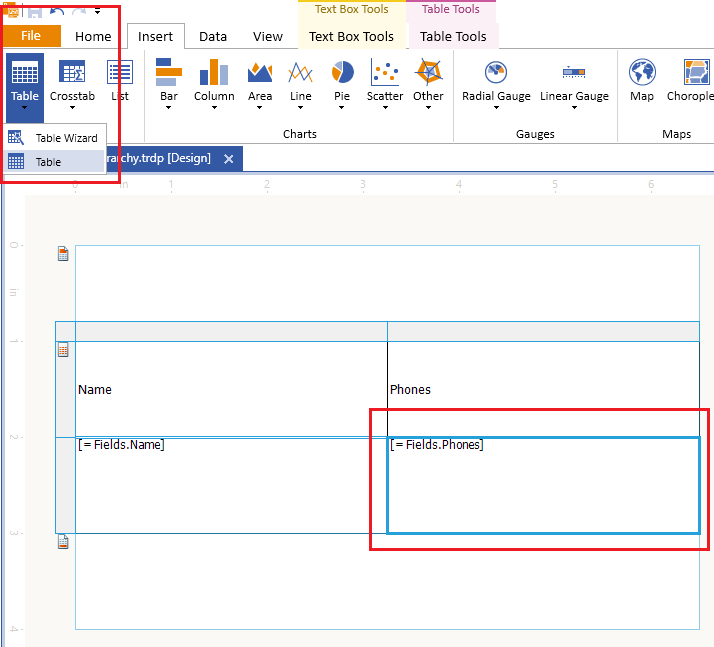Select the Name header cell
Screen dimensions: 714x647
[231, 389]
